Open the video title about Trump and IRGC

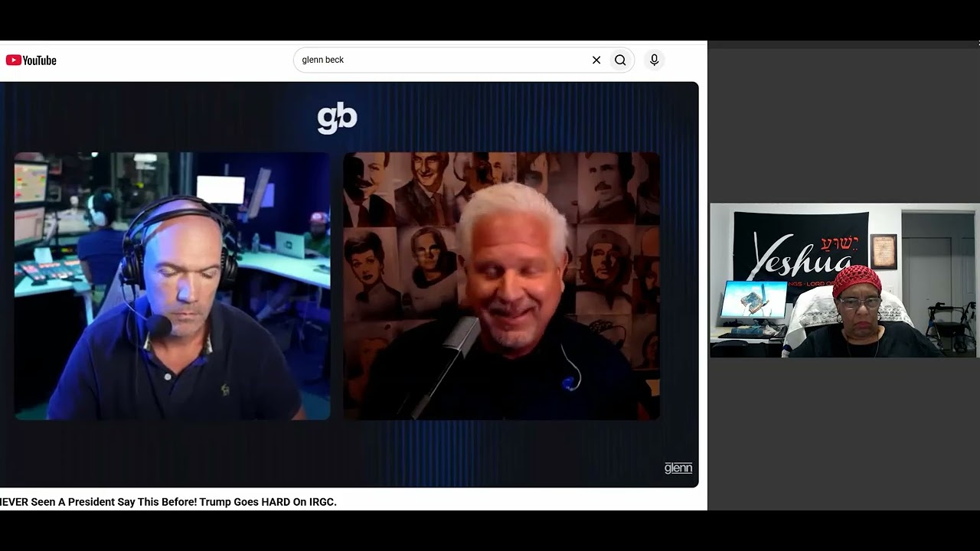(x=168, y=502)
